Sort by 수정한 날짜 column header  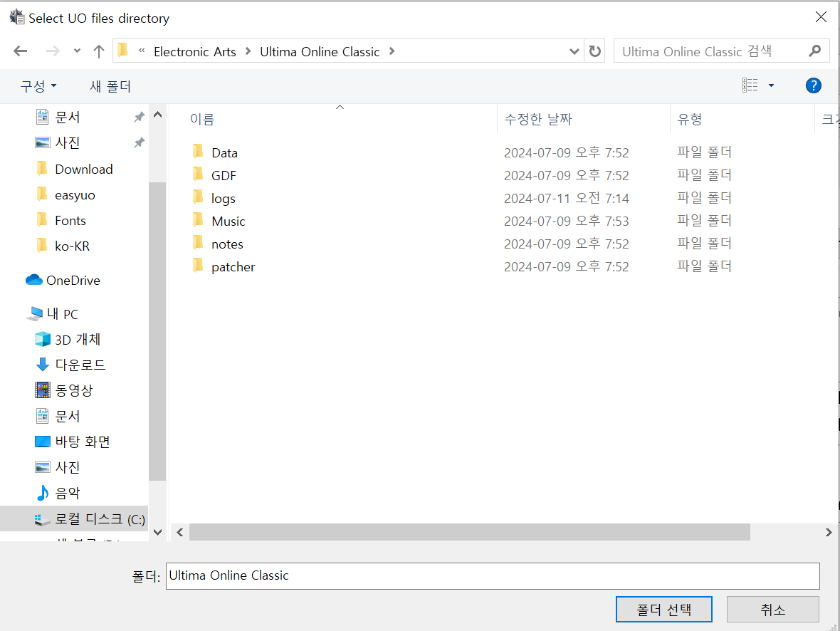coord(538,119)
